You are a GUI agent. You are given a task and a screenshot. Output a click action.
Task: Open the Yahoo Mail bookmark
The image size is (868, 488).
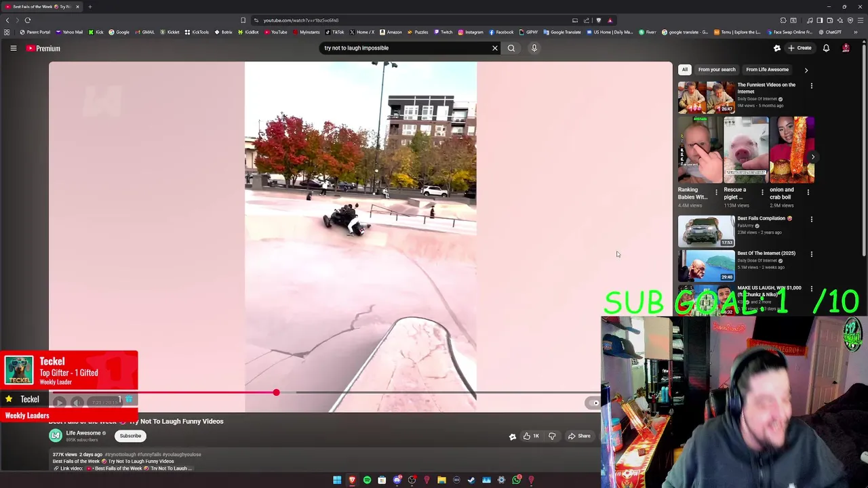click(69, 32)
